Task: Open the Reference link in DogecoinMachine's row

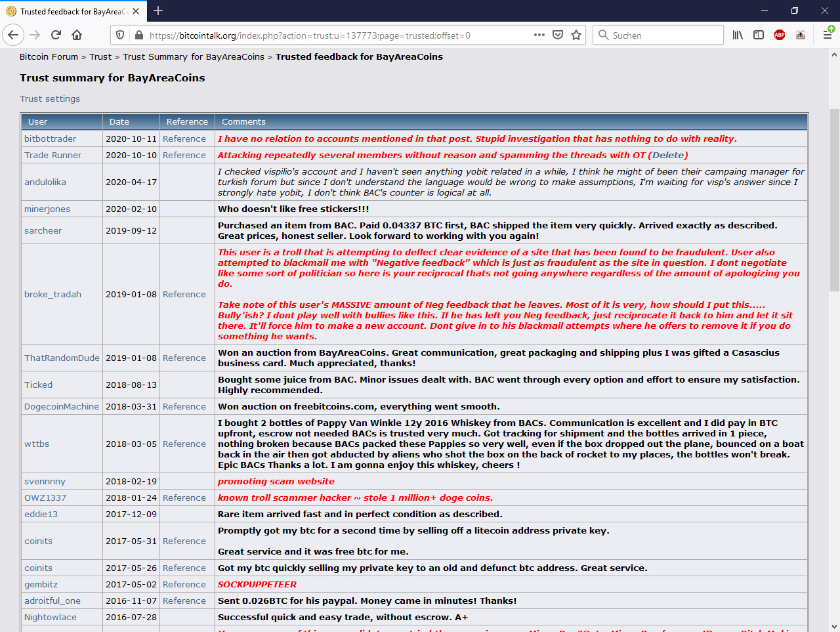Action: click(x=184, y=407)
